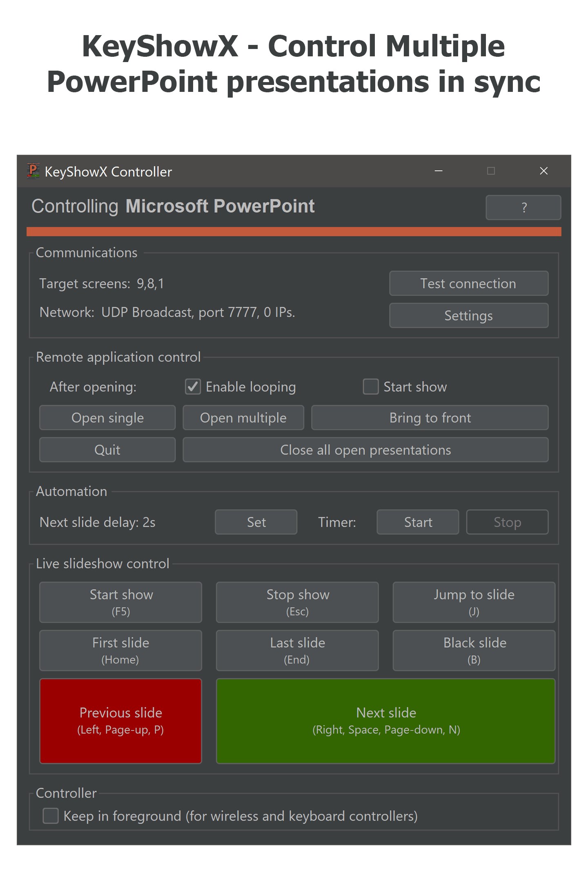Click the KeyShowX Controller window title

(x=108, y=171)
